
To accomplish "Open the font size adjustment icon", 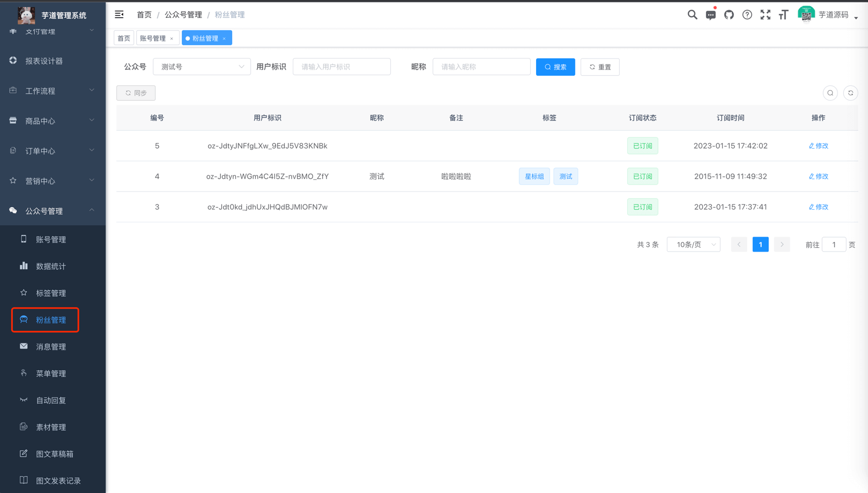I will point(783,14).
